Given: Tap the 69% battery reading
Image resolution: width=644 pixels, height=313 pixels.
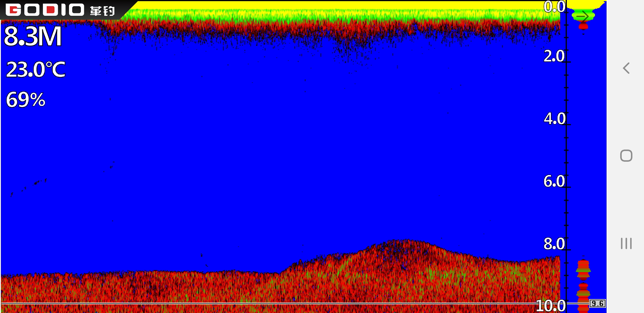Looking at the screenshot, I should 26,100.
